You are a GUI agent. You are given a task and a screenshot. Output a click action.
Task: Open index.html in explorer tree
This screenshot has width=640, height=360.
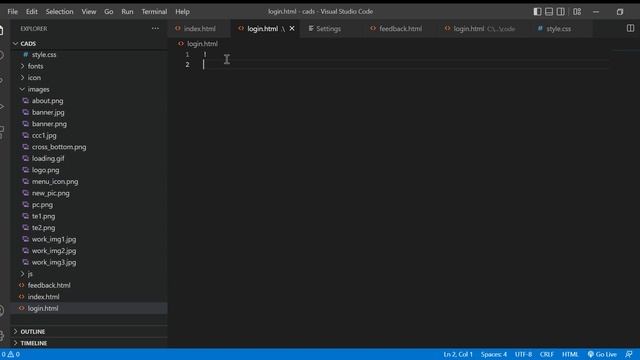click(x=43, y=297)
